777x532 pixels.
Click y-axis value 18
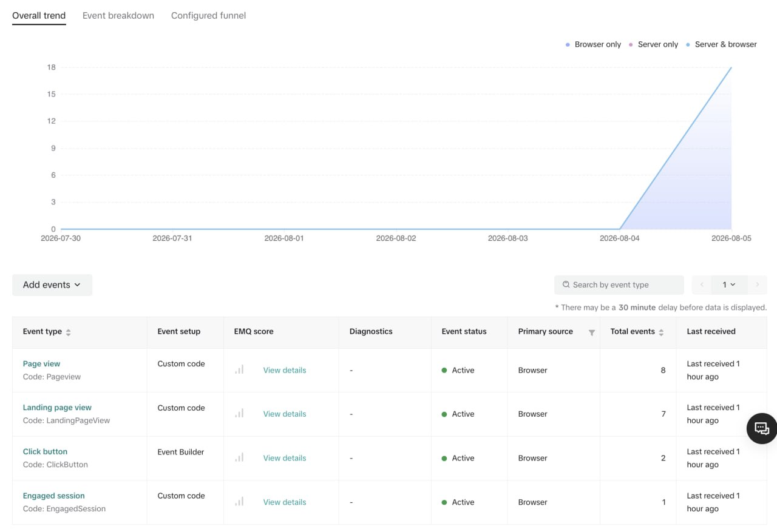(52, 67)
